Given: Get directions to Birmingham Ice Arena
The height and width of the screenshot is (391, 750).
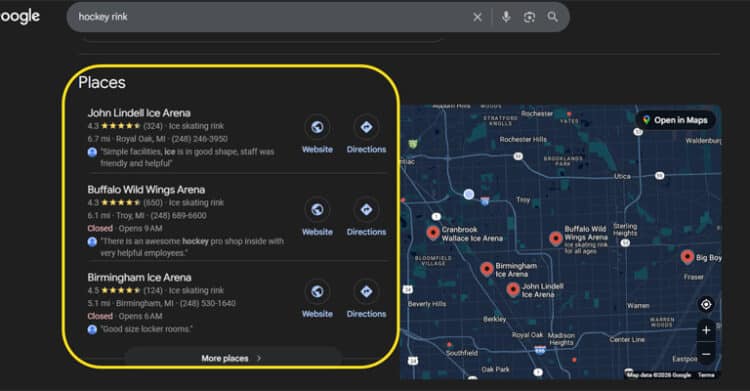Looking at the screenshot, I should pos(366,292).
